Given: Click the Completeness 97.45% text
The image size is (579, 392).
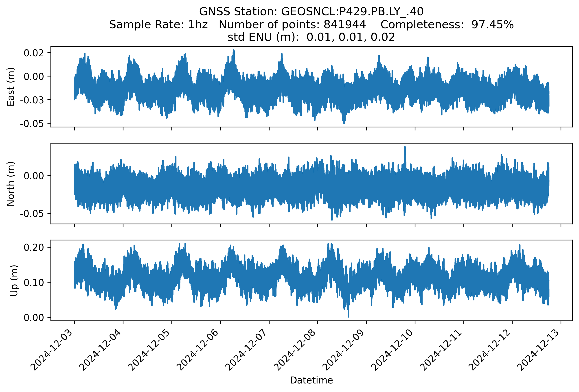Looking at the screenshot, I should pos(447,25).
